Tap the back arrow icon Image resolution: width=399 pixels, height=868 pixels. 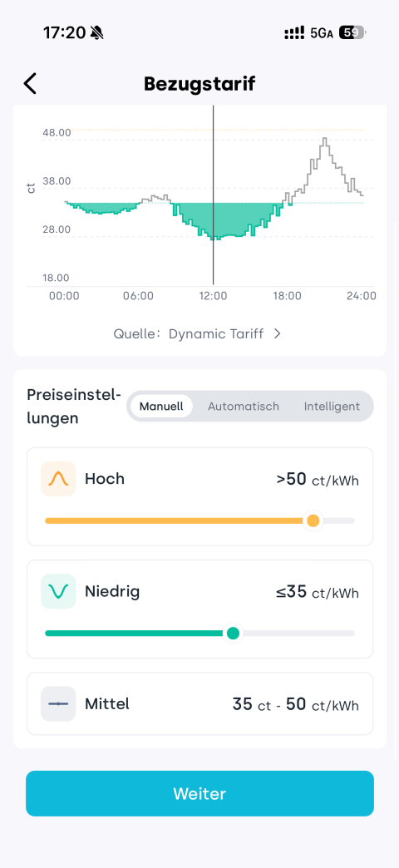pos(31,84)
